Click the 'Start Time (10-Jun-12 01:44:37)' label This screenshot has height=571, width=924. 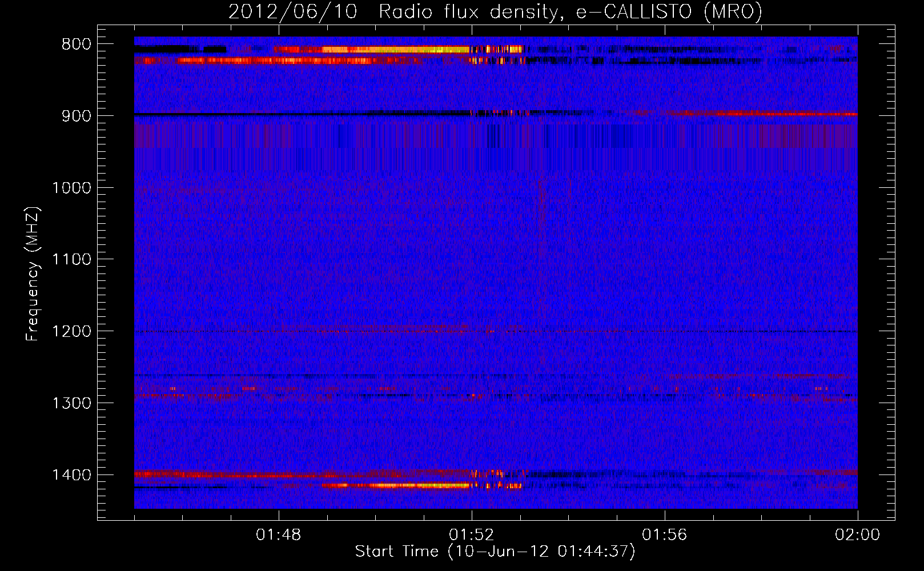(495, 552)
